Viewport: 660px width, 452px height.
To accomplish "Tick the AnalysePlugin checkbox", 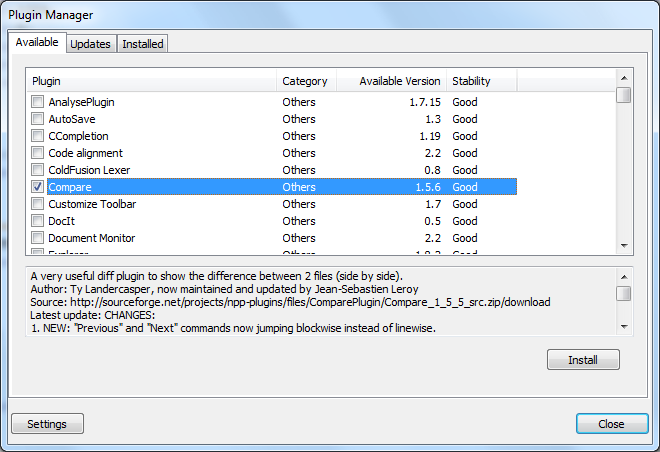I will point(37,101).
